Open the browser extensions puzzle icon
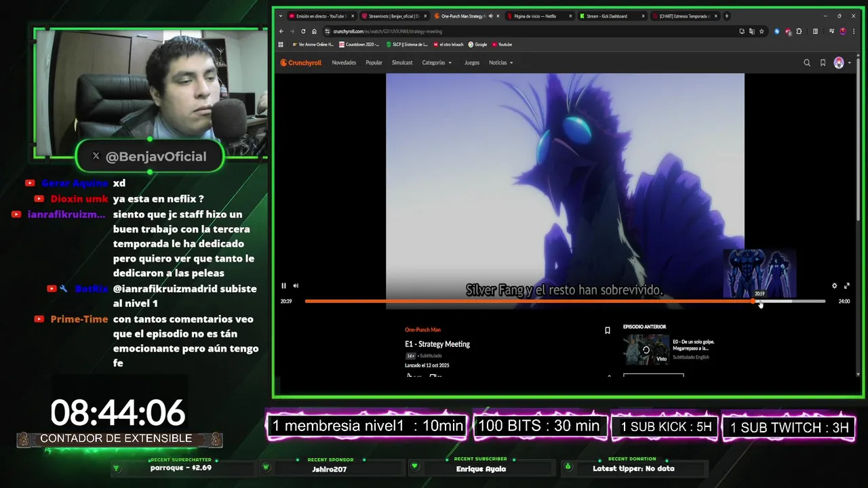Image resolution: width=868 pixels, height=488 pixels. [799, 31]
